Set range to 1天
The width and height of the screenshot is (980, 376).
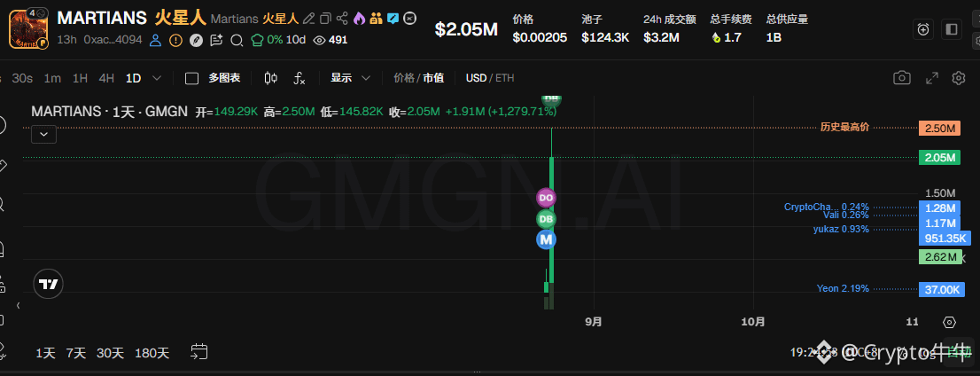(x=45, y=353)
